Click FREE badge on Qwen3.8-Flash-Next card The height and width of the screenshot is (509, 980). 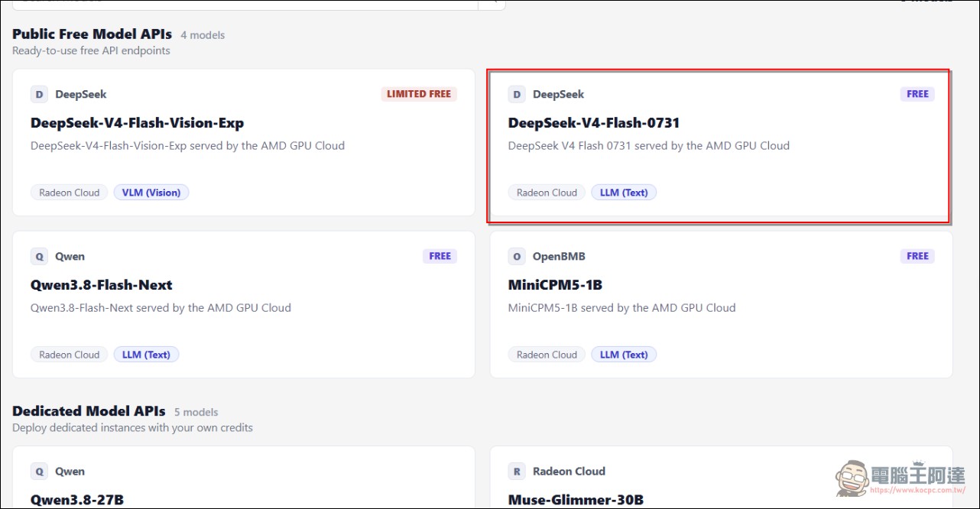(x=440, y=256)
